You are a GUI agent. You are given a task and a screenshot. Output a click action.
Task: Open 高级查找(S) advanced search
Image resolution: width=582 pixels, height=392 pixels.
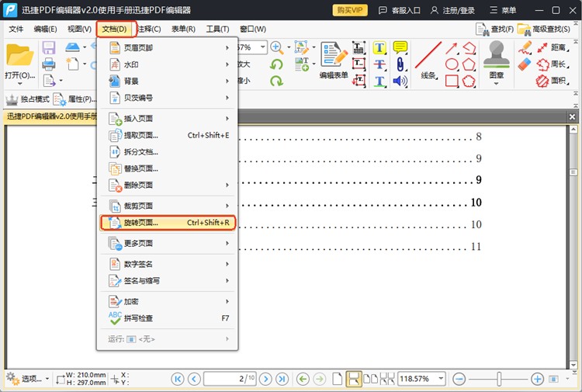pos(544,29)
